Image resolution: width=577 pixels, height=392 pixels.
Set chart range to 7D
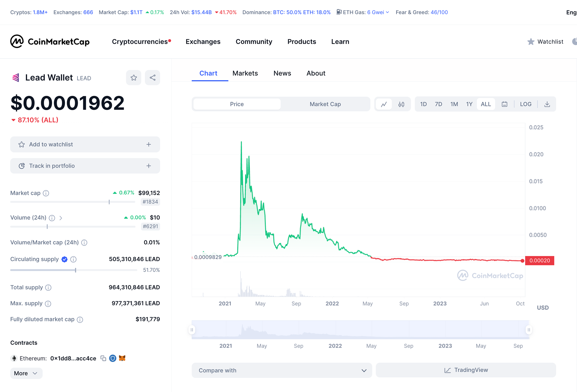pos(438,104)
